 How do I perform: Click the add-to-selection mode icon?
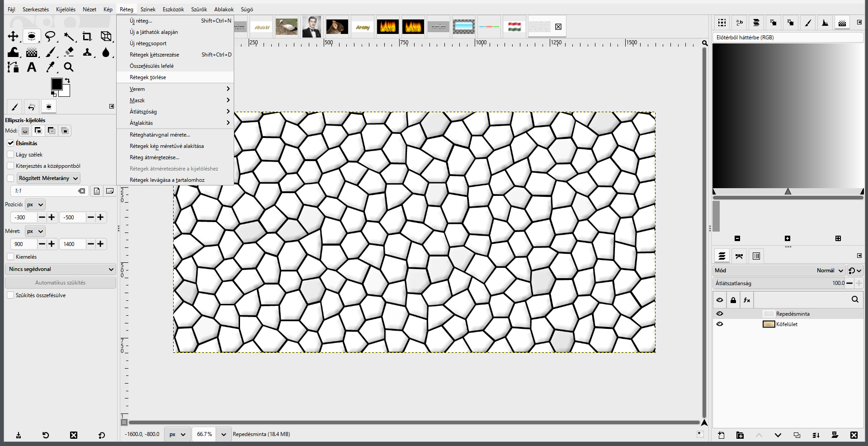click(x=38, y=131)
